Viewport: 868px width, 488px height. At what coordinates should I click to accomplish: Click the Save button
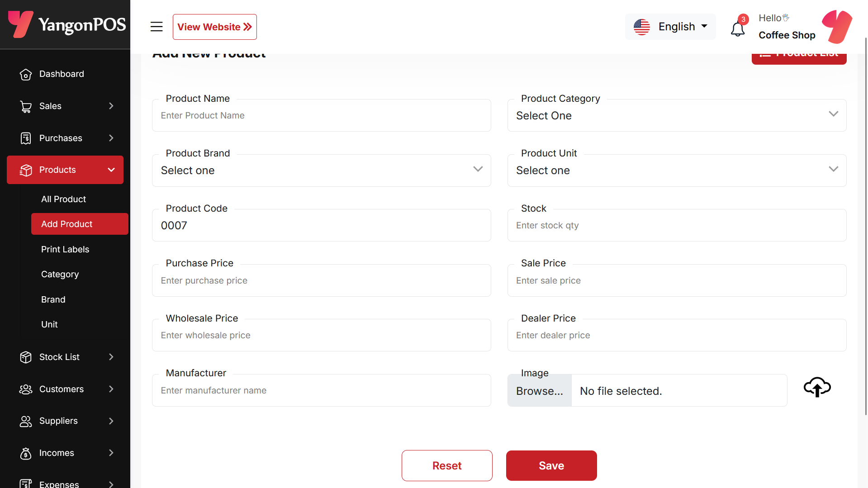tap(551, 465)
